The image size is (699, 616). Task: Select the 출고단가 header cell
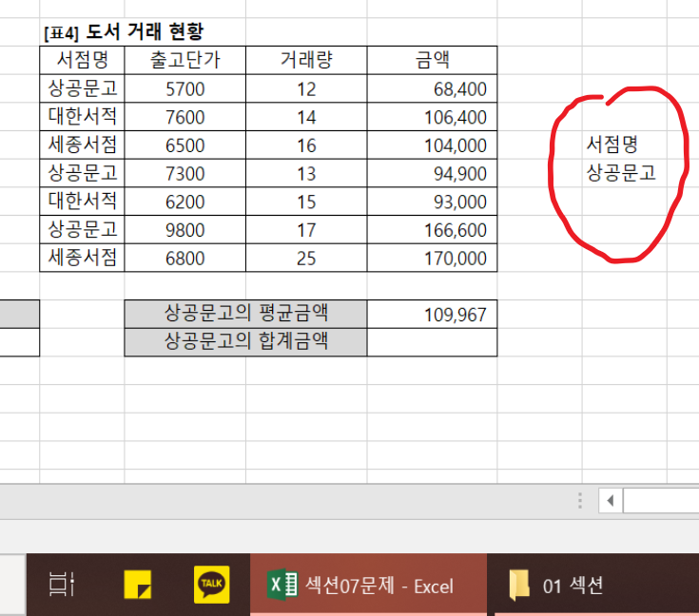click(184, 60)
